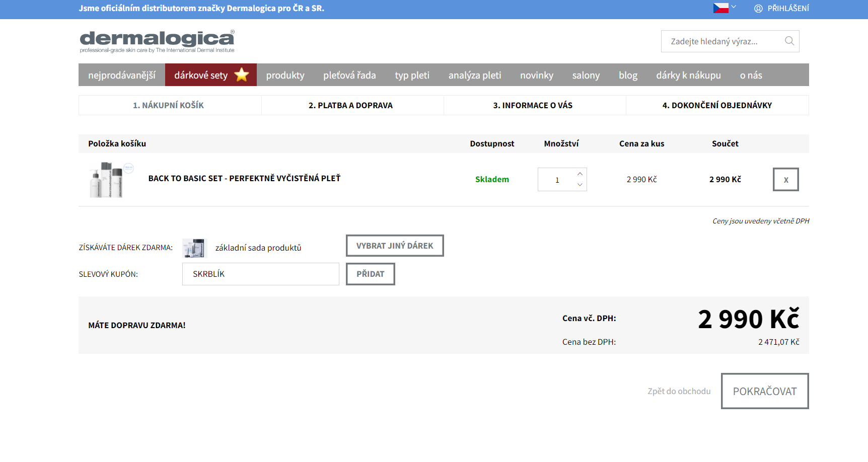Click the 'základní sada produktů' gift text
Image resolution: width=868 pixels, height=462 pixels.
coord(258,248)
